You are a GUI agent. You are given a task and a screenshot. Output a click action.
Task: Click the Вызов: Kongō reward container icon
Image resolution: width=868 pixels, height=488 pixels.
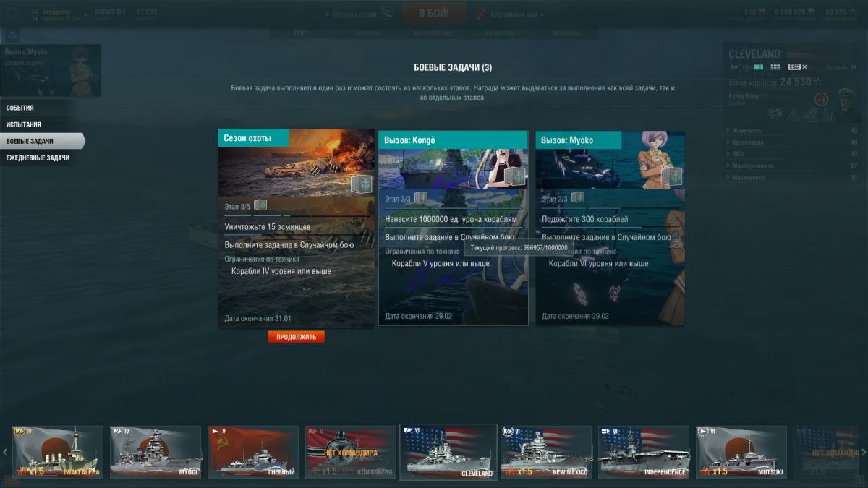518,178
